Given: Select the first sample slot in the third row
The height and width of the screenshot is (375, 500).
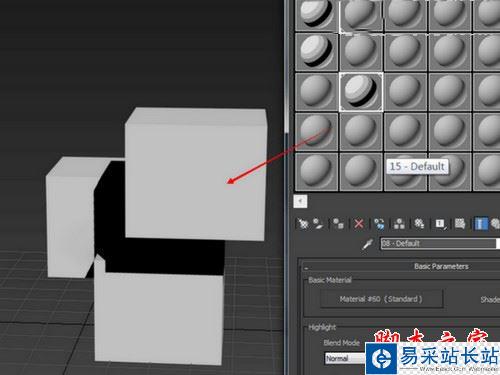Looking at the screenshot, I should [x=316, y=92].
